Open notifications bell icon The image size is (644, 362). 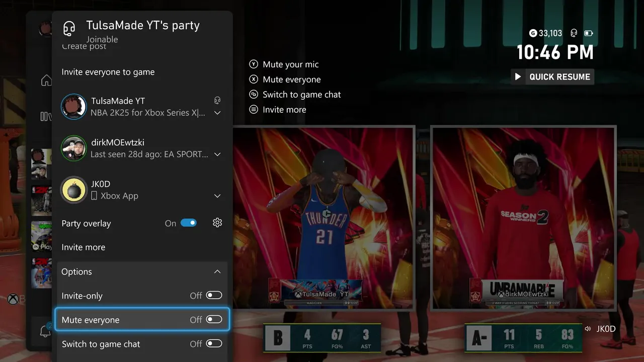(45, 331)
